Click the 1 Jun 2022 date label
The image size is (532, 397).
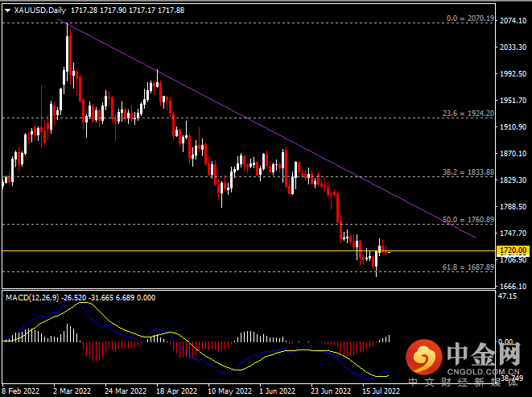click(278, 391)
